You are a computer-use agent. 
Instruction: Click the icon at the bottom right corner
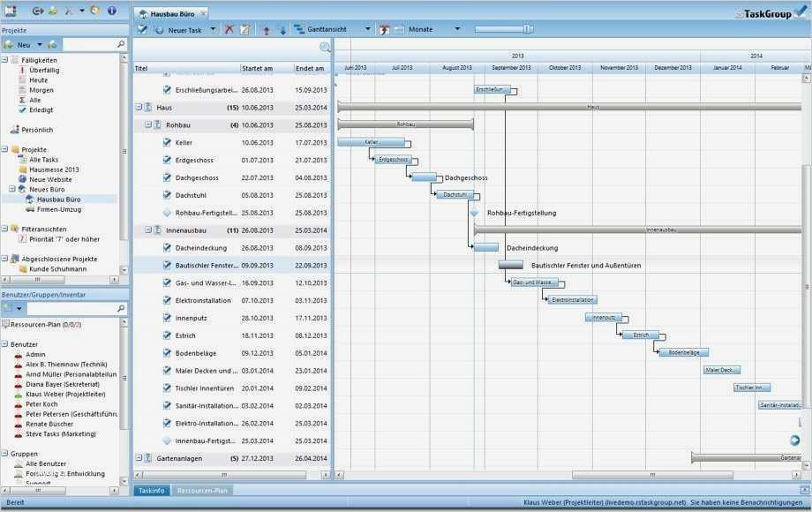point(804,490)
